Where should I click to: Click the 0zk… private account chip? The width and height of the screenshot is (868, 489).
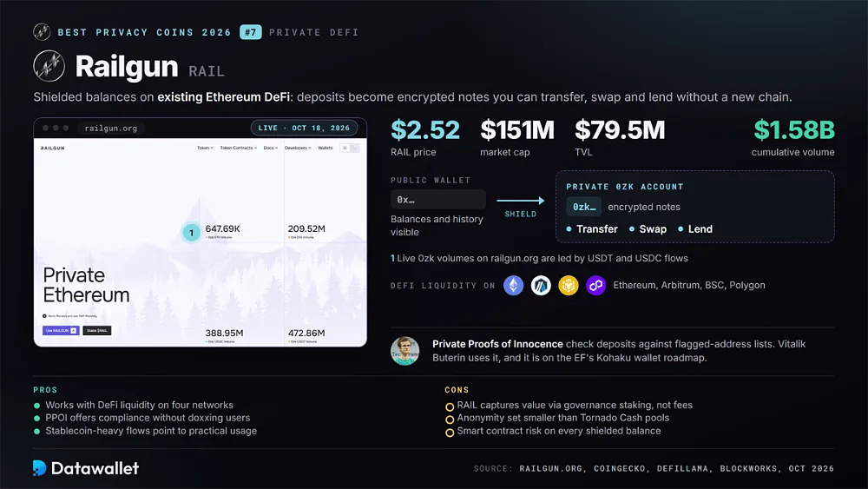click(584, 207)
